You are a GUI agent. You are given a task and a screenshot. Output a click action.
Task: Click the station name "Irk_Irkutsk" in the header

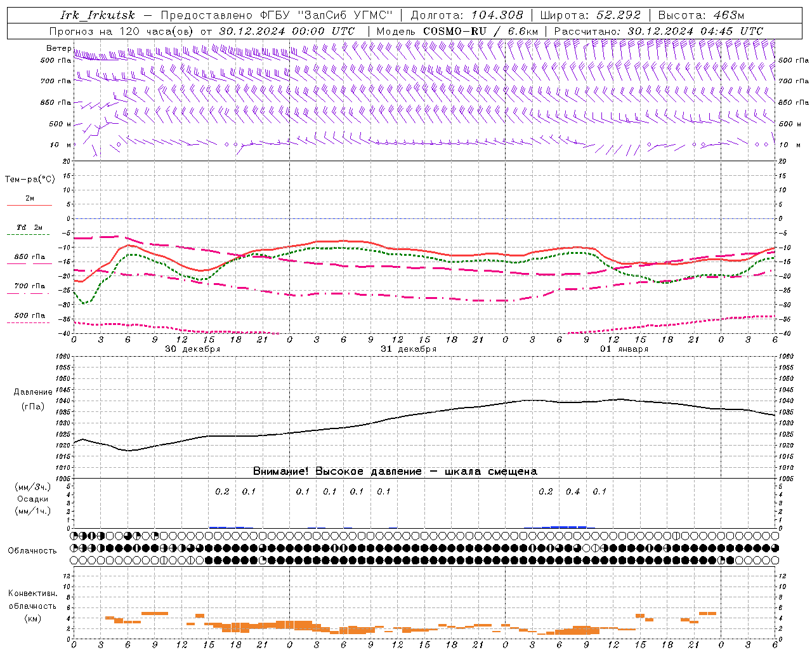(x=98, y=15)
